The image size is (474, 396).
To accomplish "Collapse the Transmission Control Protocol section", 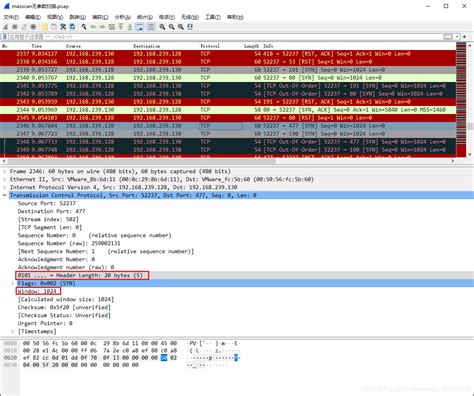I will click(x=5, y=195).
